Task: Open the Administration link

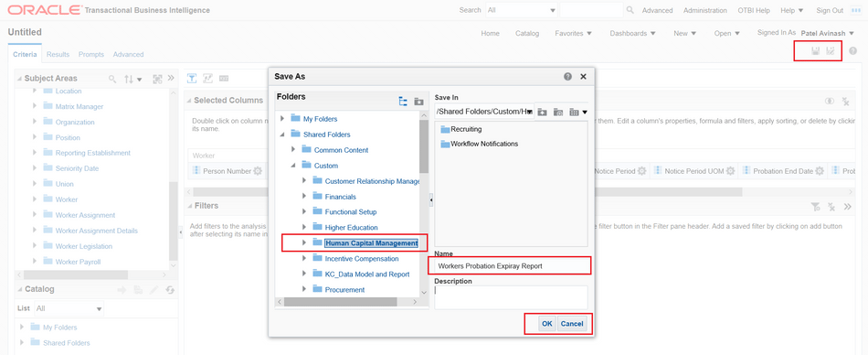Action: pos(705,11)
